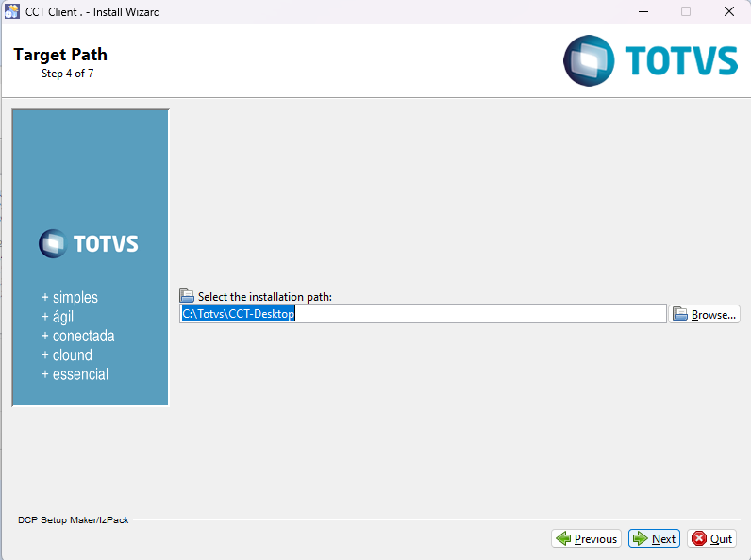Image resolution: width=751 pixels, height=560 pixels.
Task: Click the TOTVS logo in header
Action: (x=650, y=60)
